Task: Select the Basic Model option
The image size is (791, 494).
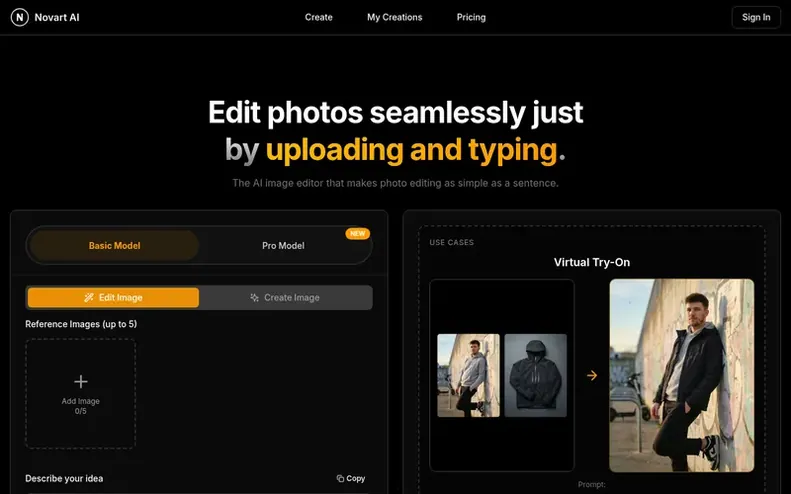Action: [115, 246]
